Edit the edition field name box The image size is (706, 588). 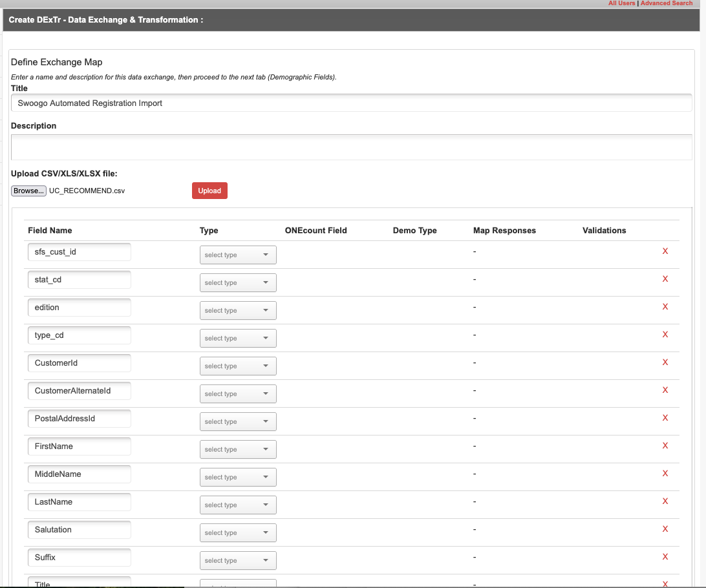coord(80,308)
